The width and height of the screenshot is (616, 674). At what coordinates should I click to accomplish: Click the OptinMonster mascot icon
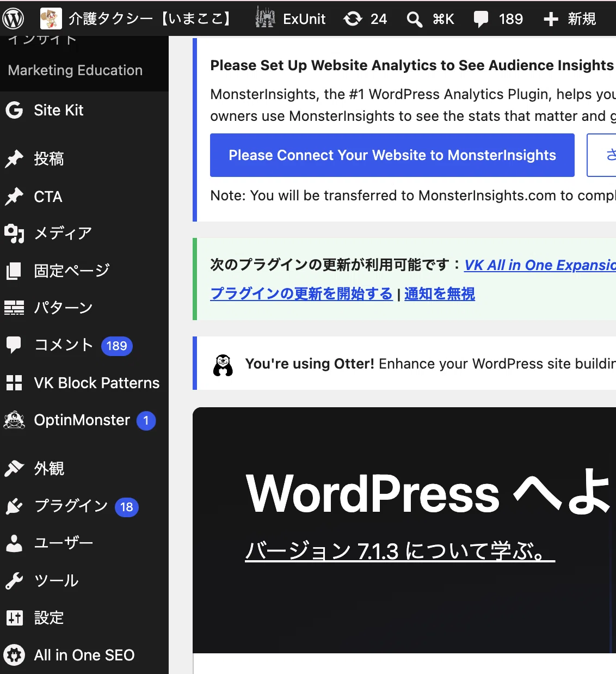pyautogui.click(x=14, y=420)
